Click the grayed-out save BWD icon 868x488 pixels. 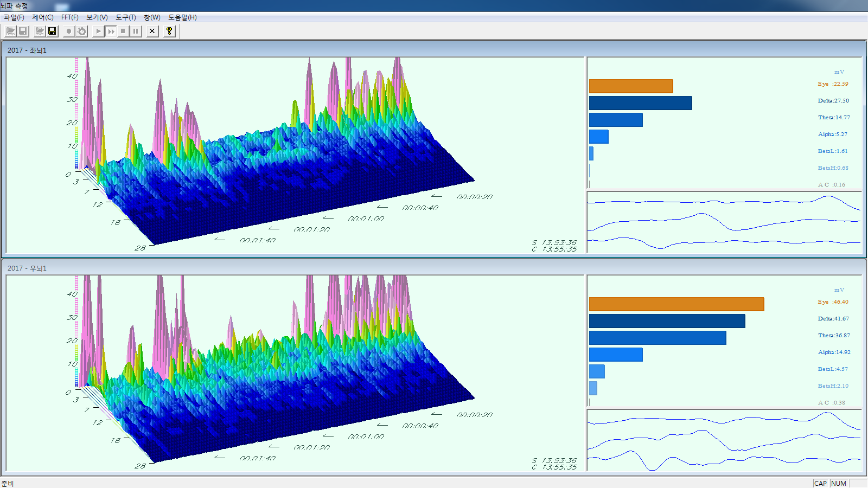click(23, 31)
